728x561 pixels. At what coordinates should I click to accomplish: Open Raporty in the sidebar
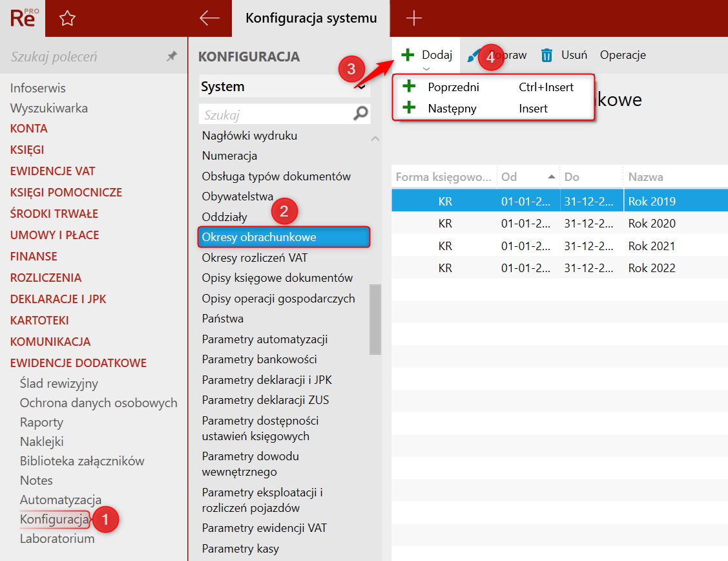[41, 422]
